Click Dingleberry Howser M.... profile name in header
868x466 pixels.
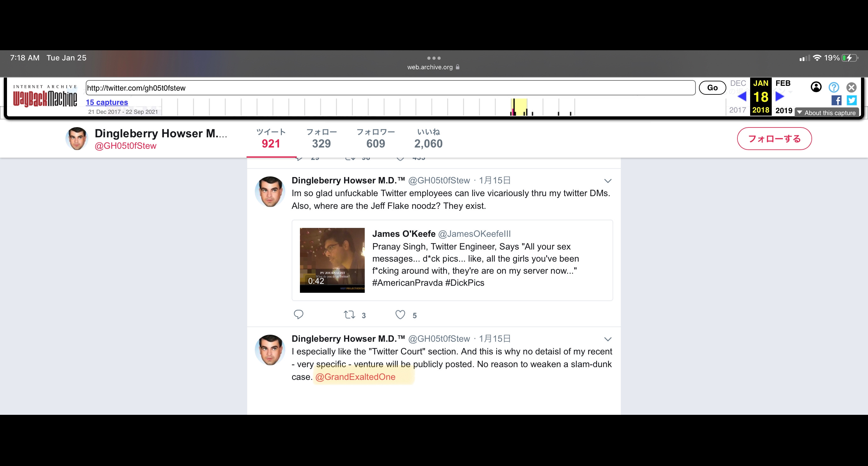click(161, 133)
